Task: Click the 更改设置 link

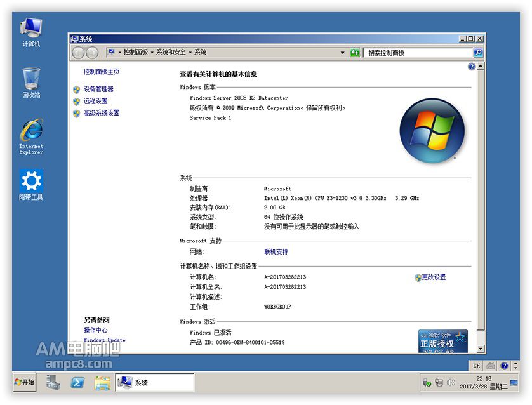Action: (434, 277)
